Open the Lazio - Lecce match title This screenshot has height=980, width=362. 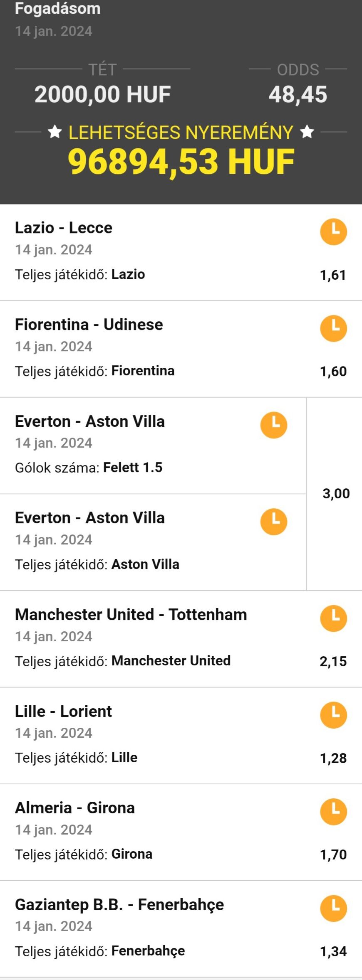tap(64, 228)
